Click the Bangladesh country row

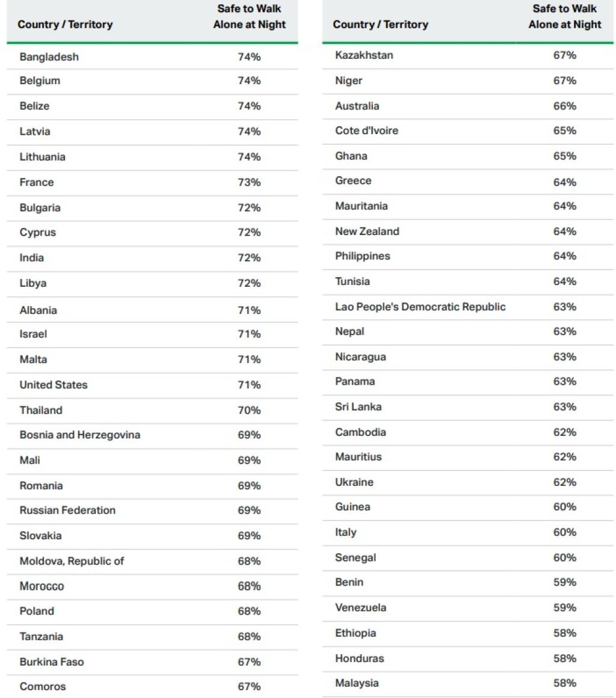49,57
